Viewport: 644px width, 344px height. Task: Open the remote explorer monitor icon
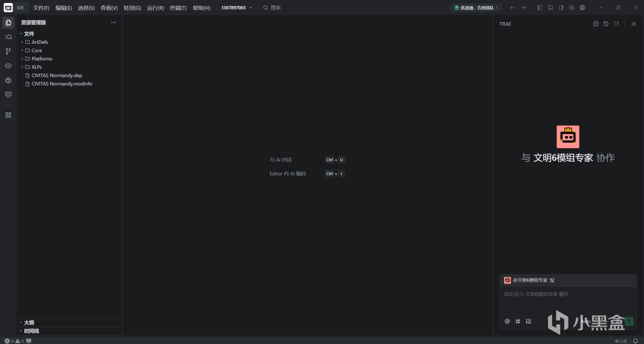(x=8, y=94)
